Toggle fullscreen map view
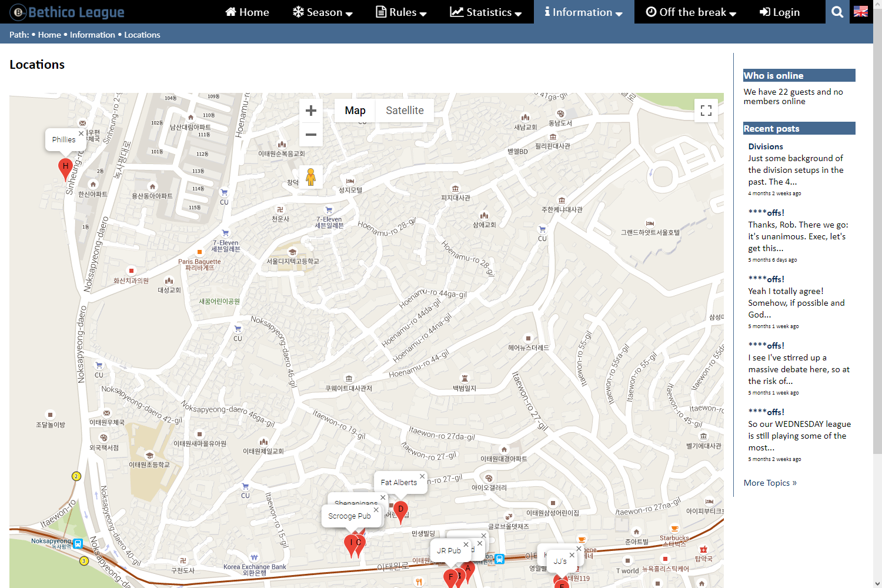This screenshot has width=882, height=588. 706,111
